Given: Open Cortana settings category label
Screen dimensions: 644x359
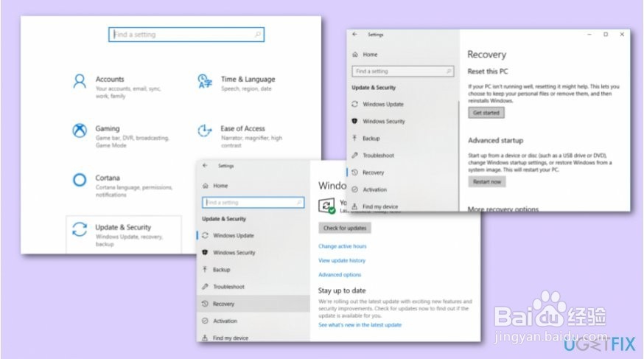Looking at the screenshot, I should point(108,178).
